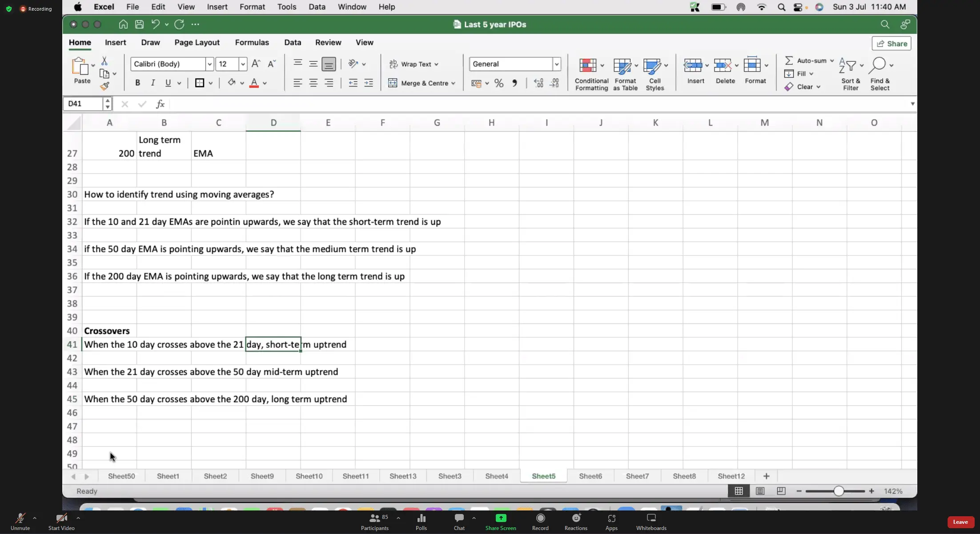Click the Cut scissors icon
The height and width of the screenshot is (534, 980).
[x=104, y=61]
